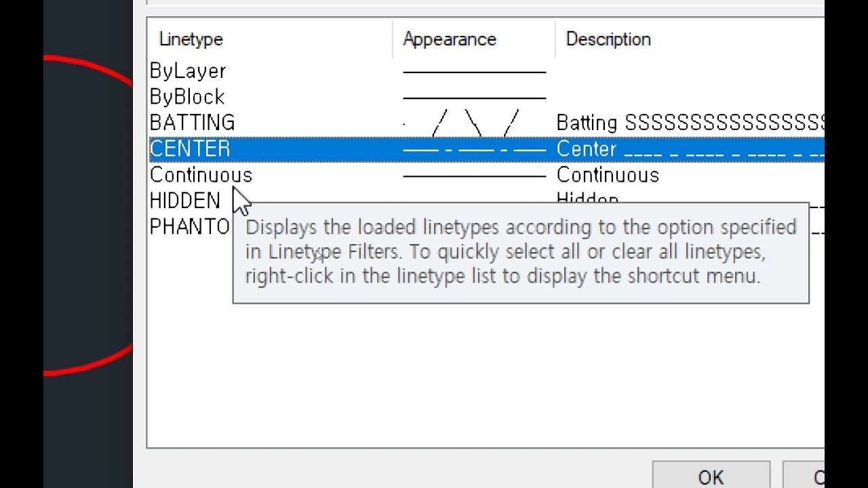The height and width of the screenshot is (488, 868).
Task: Click the CENTER dash-dot appearance preview
Action: click(x=474, y=149)
